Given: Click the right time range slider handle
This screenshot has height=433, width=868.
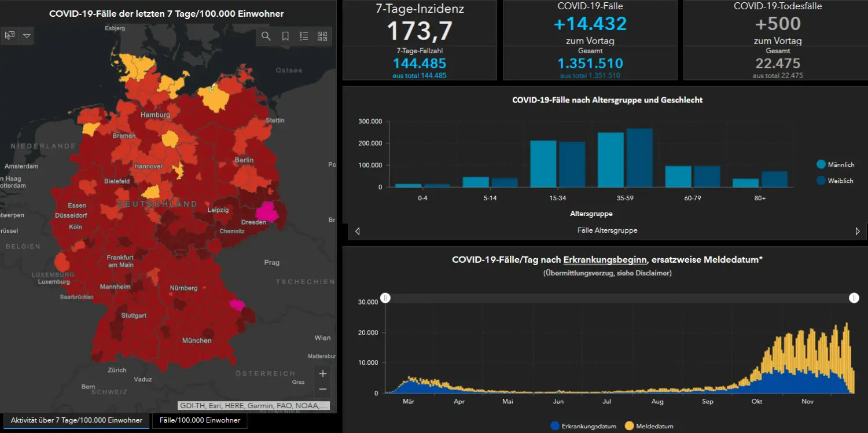Looking at the screenshot, I should (x=854, y=298).
